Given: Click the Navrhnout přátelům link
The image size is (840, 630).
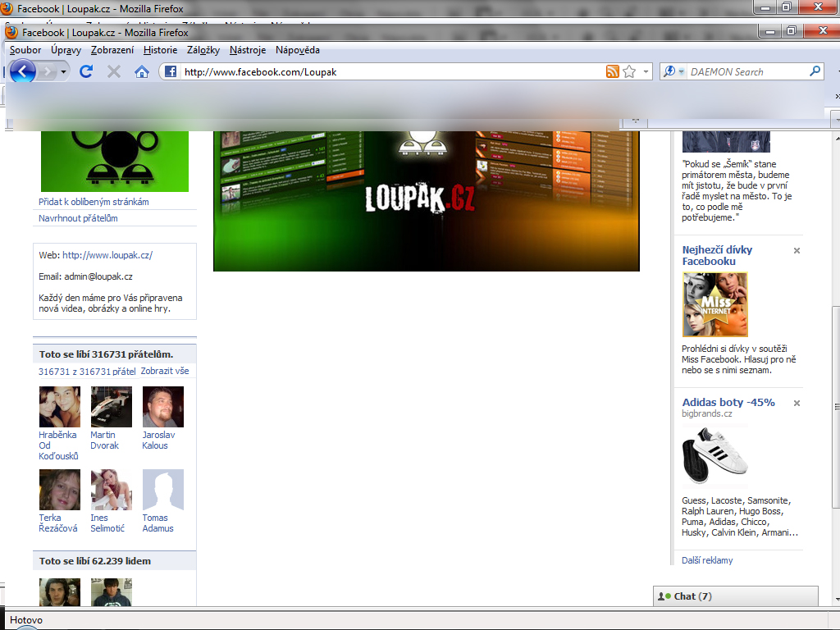Looking at the screenshot, I should coord(78,218).
